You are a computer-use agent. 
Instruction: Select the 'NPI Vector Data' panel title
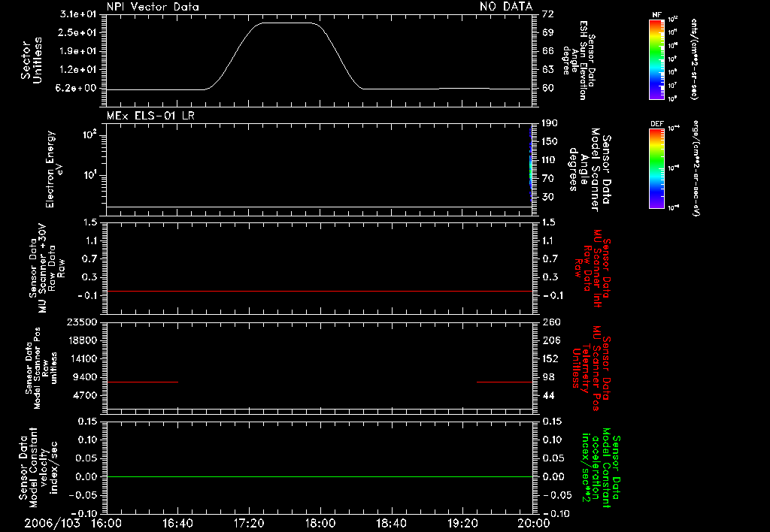pos(153,7)
